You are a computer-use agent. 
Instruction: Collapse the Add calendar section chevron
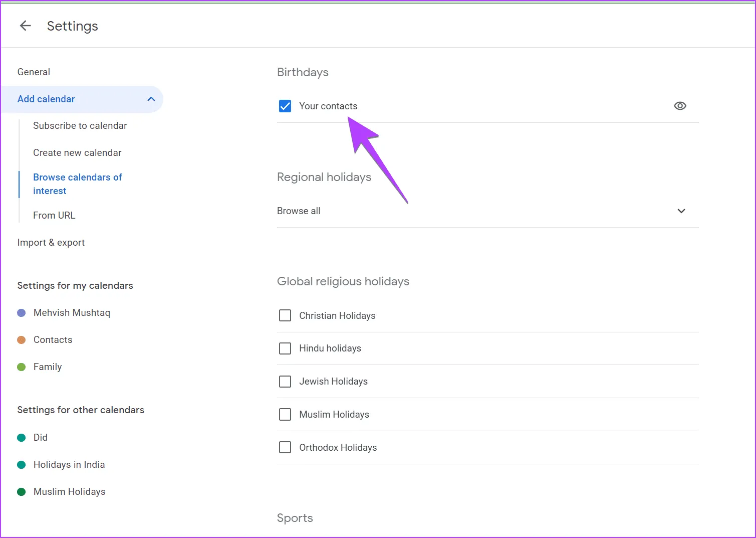coord(151,99)
